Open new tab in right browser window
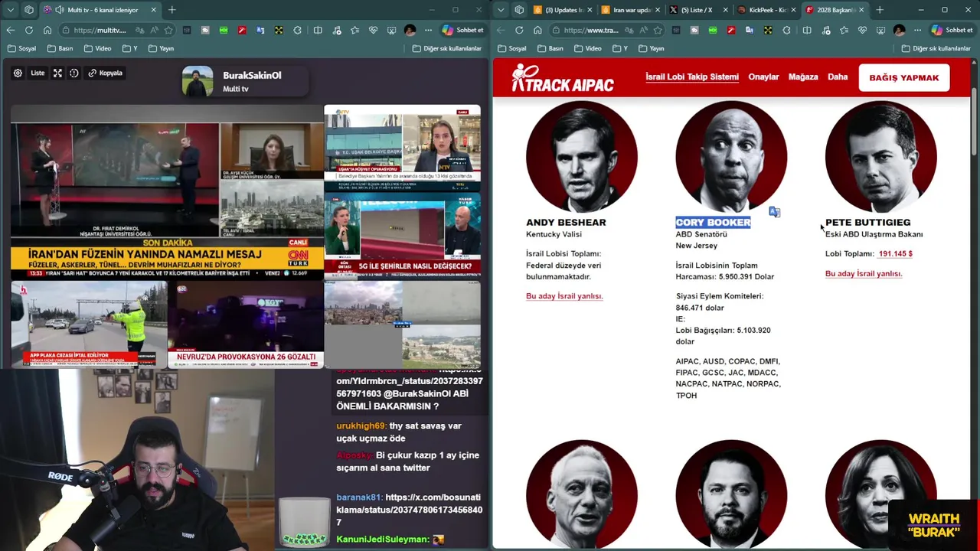 click(x=880, y=10)
